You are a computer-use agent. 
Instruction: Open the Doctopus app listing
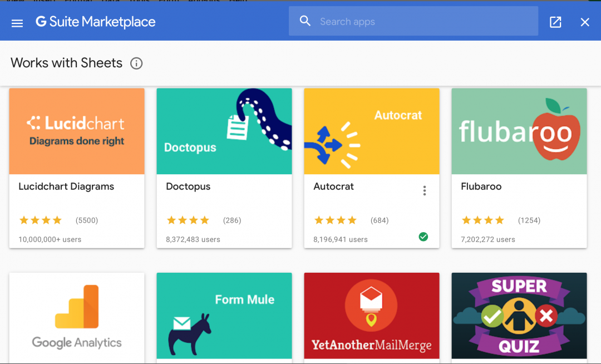point(224,168)
